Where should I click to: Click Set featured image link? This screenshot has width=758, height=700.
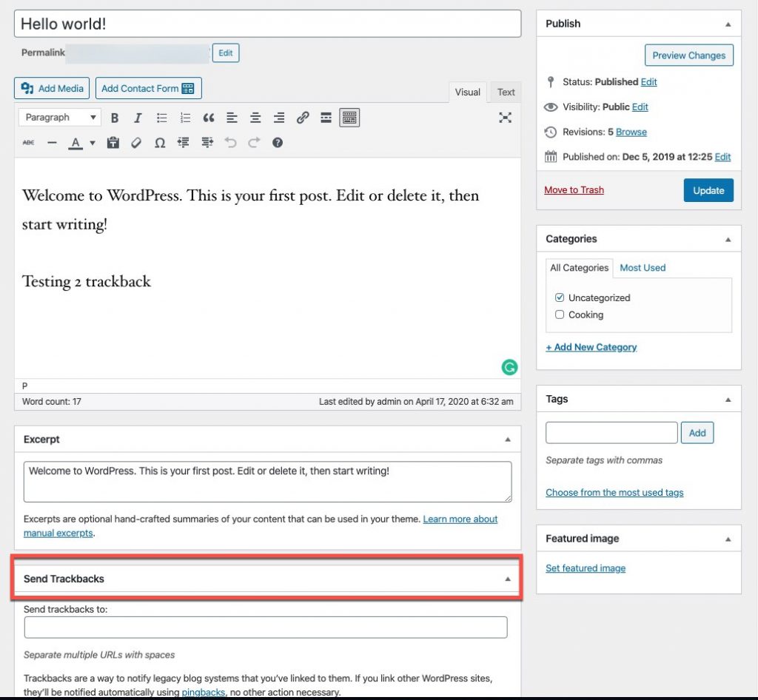(x=586, y=568)
